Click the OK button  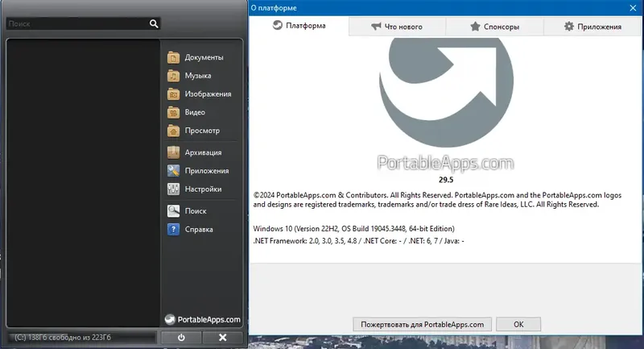click(518, 324)
